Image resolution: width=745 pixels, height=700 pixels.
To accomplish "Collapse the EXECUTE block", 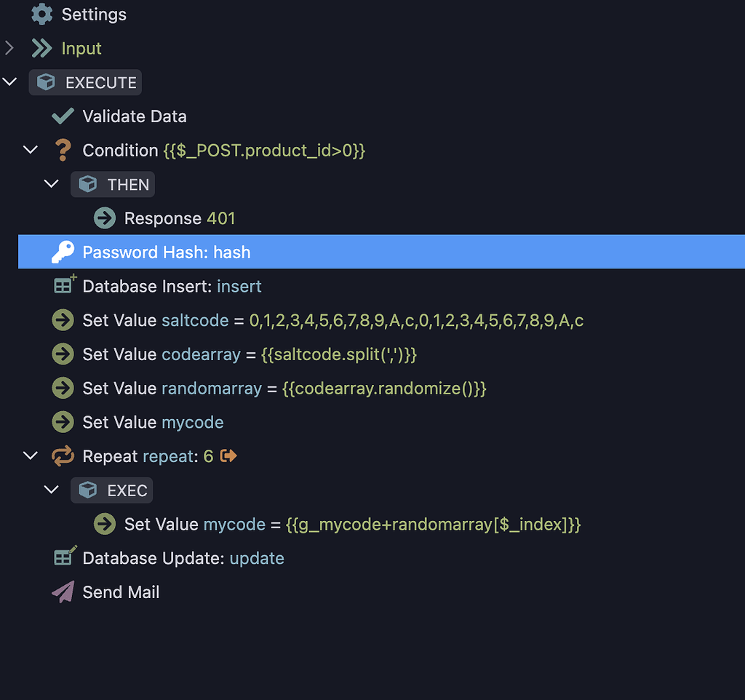I will point(9,81).
